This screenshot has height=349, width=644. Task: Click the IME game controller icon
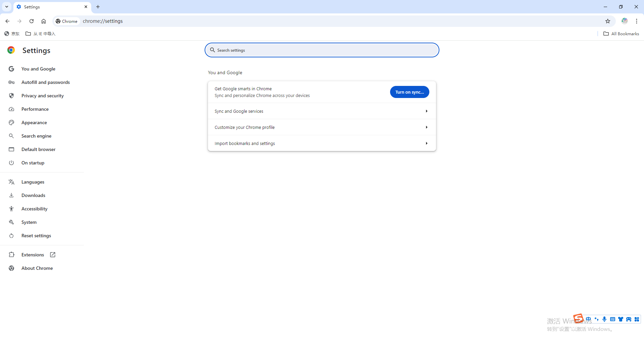[x=629, y=319]
